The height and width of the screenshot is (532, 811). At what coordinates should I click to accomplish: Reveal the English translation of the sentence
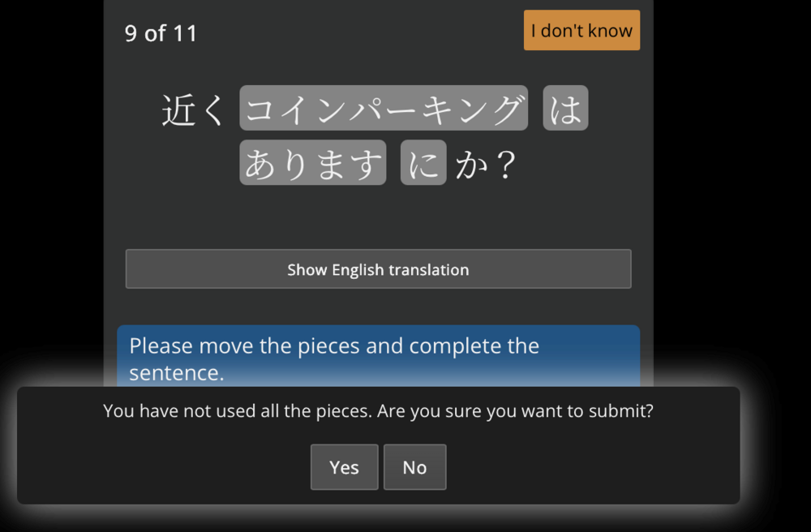pos(378,268)
